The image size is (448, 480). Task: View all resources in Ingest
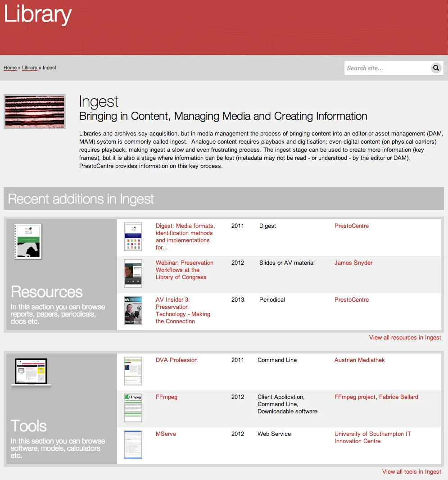click(x=405, y=337)
